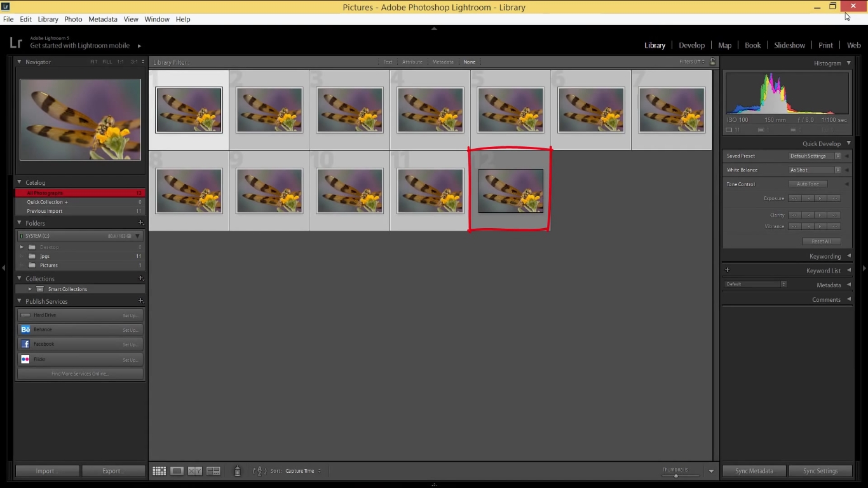Toggle the sort direction A-Z icon
Viewport: 868px width, 488px height.
[x=258, y=471]
